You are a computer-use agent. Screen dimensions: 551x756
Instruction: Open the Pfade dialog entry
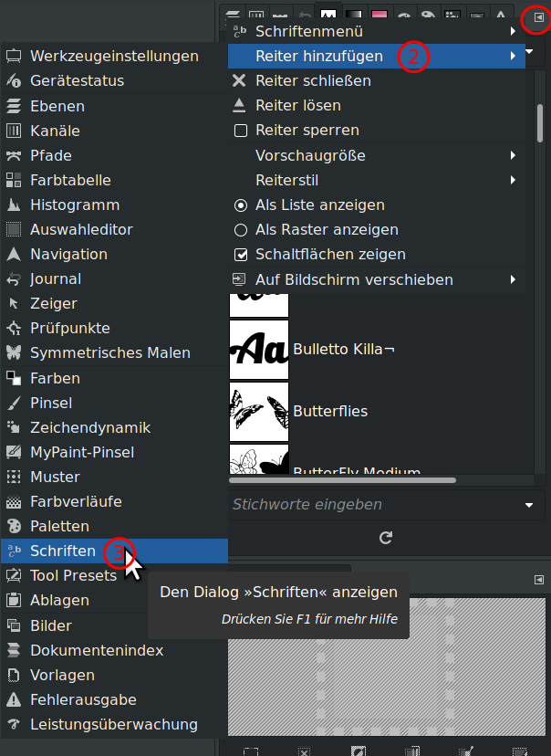(x=114, y=155)
